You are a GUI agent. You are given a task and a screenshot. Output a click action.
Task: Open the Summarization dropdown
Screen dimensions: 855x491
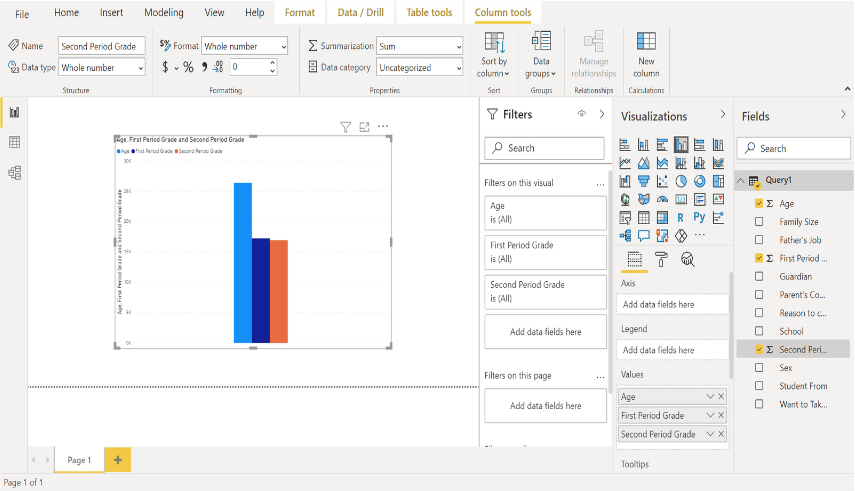pos(419,46)
